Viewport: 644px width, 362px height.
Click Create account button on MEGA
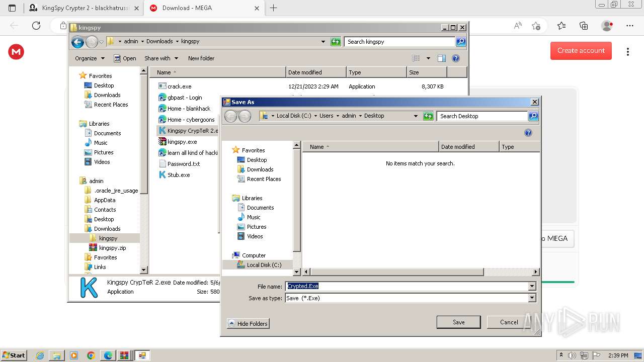[x=581, y=51]
